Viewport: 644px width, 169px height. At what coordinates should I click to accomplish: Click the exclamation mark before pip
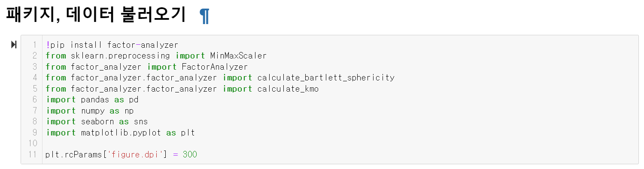tap(48, 45)
